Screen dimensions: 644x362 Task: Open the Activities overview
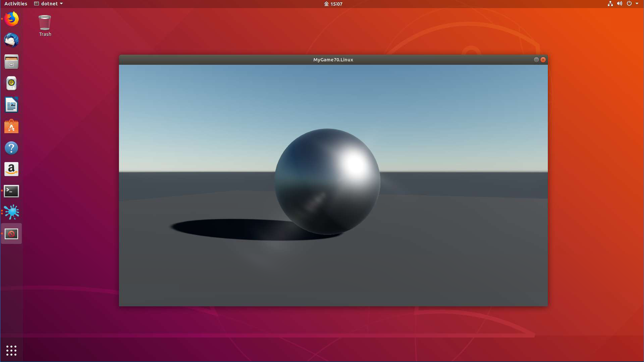pos(15,4)
